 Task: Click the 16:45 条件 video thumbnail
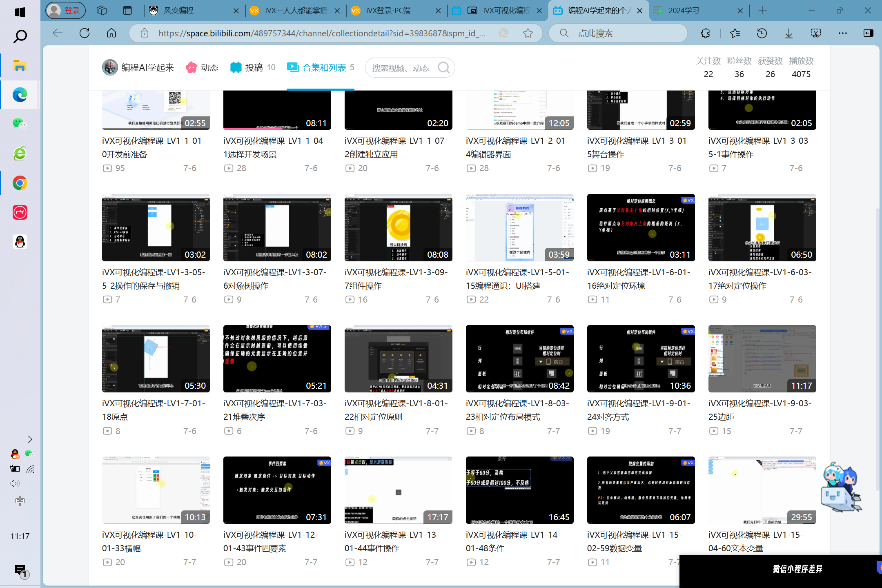[520, 490]
